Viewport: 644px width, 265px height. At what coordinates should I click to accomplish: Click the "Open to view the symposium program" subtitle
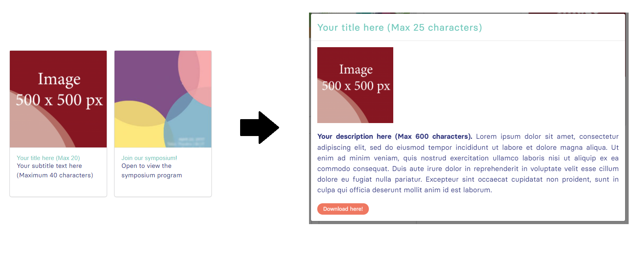(152, 171)
